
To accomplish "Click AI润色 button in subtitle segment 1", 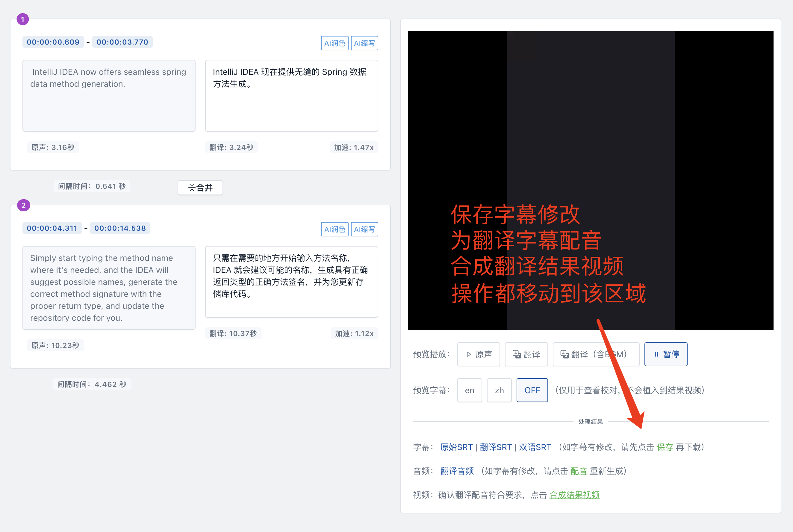I will tap(335, 43).
